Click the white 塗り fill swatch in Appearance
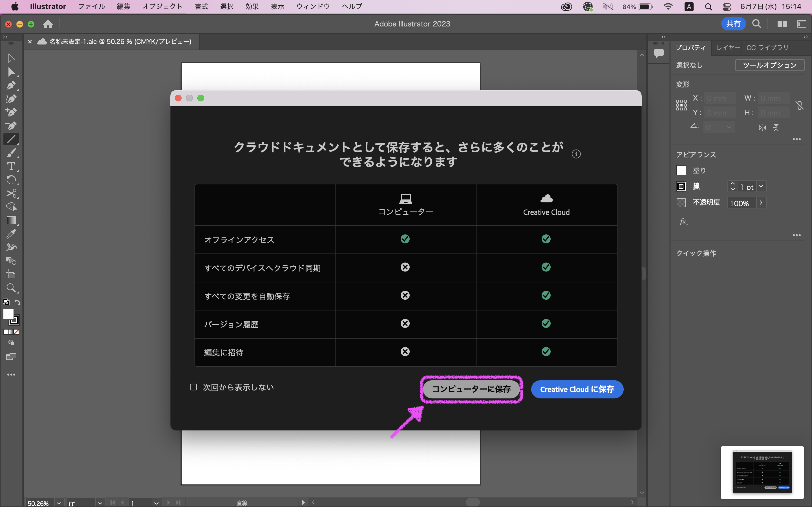 681,170
